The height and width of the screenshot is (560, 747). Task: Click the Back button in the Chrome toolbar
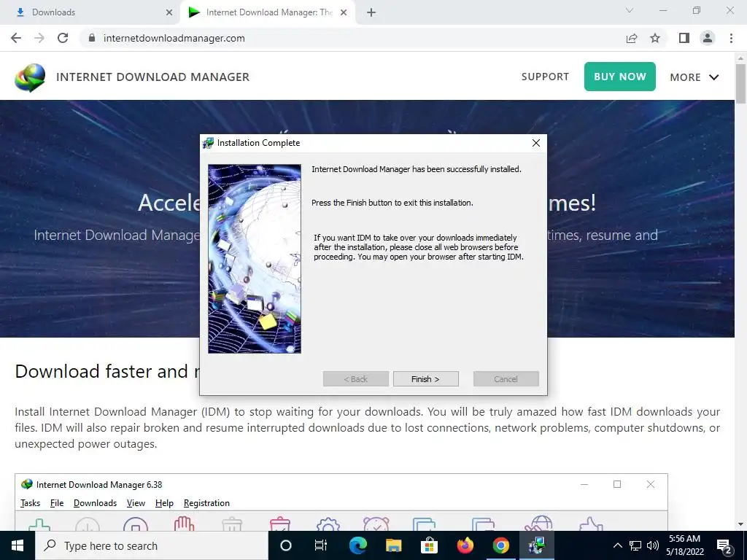coord(16,38)
